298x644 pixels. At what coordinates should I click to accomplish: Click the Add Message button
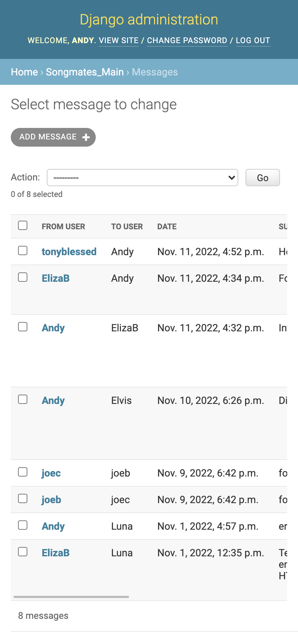tap(48, 137)
